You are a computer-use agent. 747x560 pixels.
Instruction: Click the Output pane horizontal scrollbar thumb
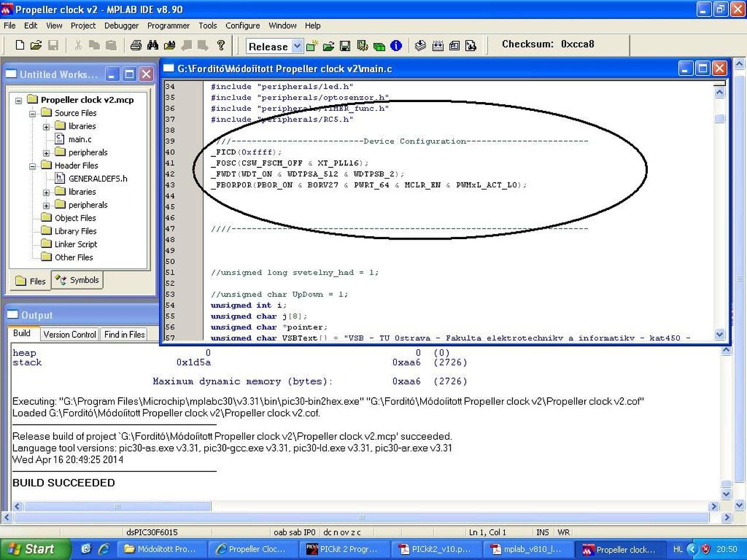(x=117, y=506)
